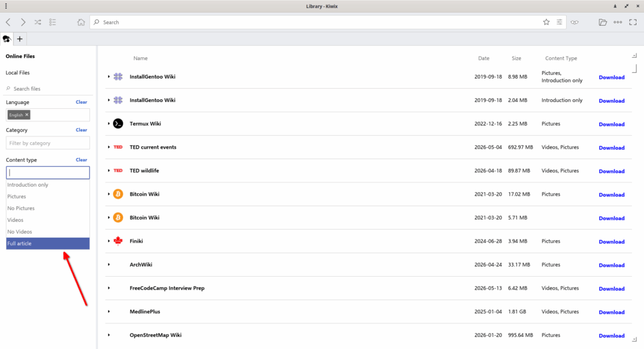Viewport: 644px width, 349px height.
Task: Click the TED current events logo
Action: 118,147
